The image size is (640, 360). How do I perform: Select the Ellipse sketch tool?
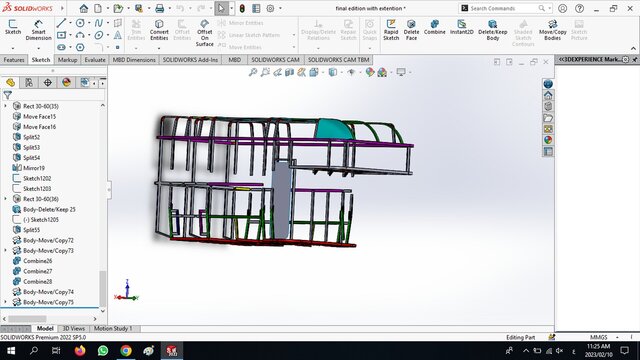click(98, 35)
